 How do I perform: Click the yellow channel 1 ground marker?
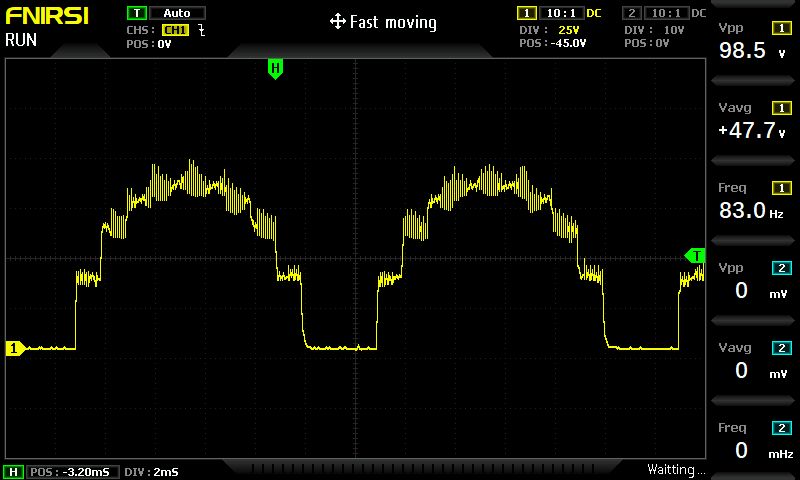pos(15,348)
